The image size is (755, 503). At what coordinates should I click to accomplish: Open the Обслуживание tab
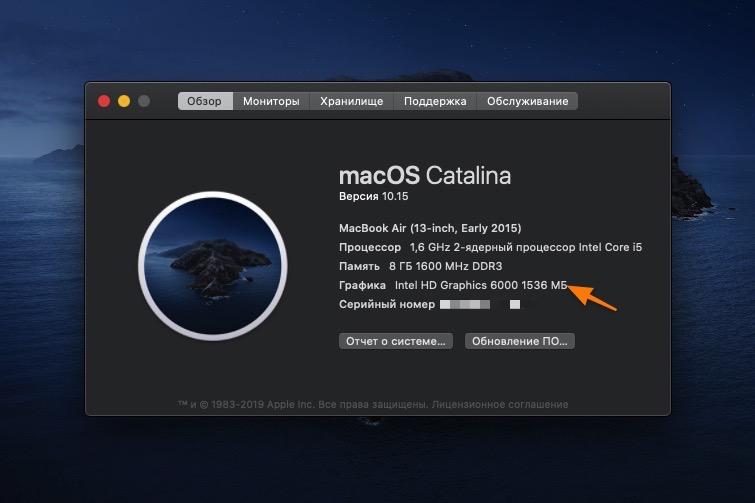coord(527,101)
